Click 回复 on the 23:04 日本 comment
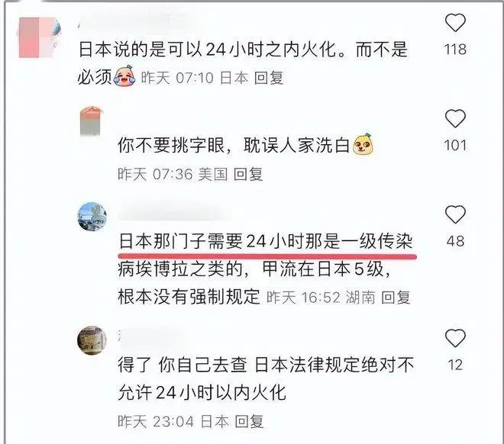The image size is (504, 444). click(x=249, y=421)
